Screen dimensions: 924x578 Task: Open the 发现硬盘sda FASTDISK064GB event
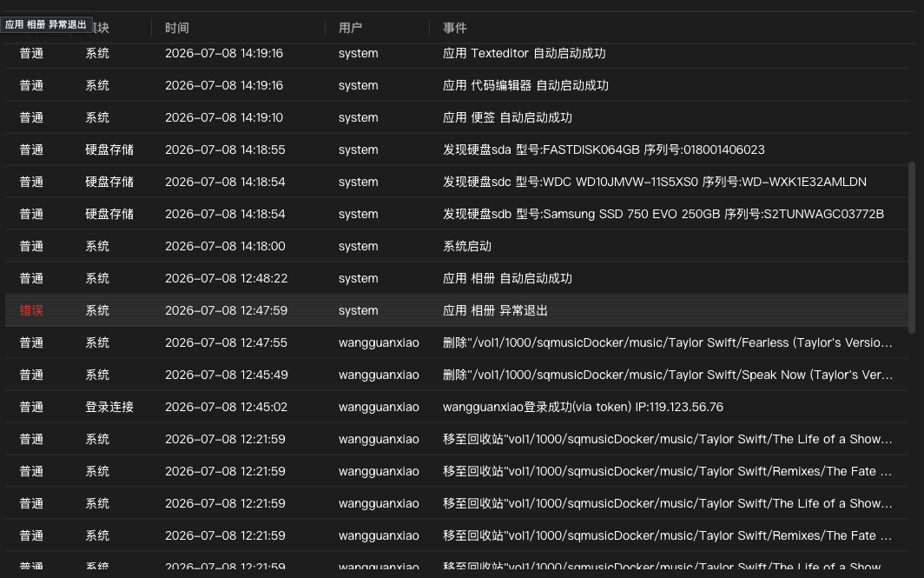(604, 149)
